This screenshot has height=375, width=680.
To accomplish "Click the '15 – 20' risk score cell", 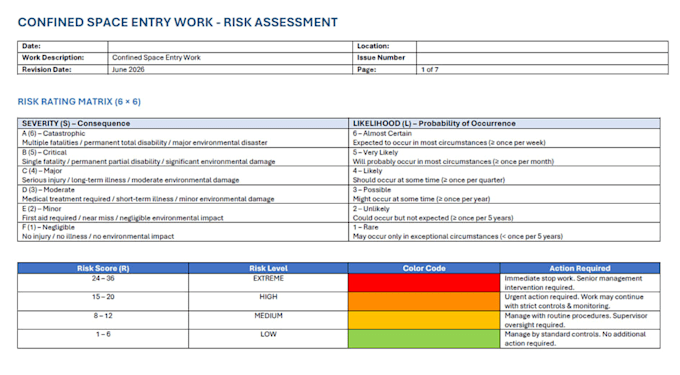I will tap(103, 301).
